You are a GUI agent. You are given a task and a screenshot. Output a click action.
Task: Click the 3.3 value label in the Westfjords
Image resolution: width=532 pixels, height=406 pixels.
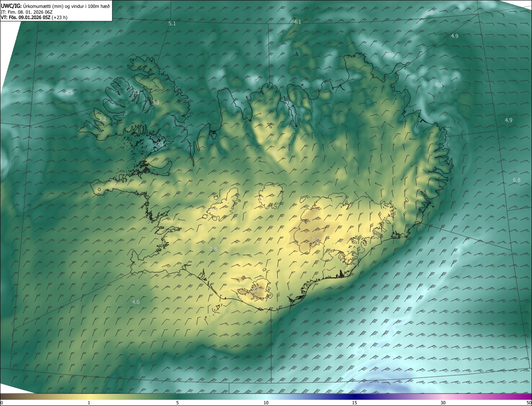[155, 102]
